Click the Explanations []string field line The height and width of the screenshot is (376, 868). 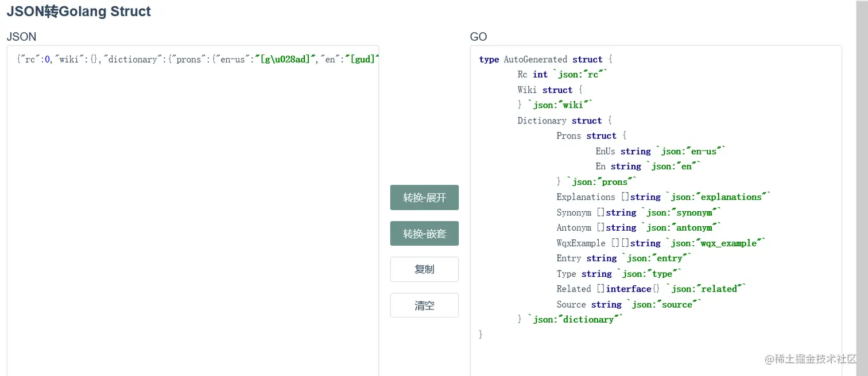point(663,197)
